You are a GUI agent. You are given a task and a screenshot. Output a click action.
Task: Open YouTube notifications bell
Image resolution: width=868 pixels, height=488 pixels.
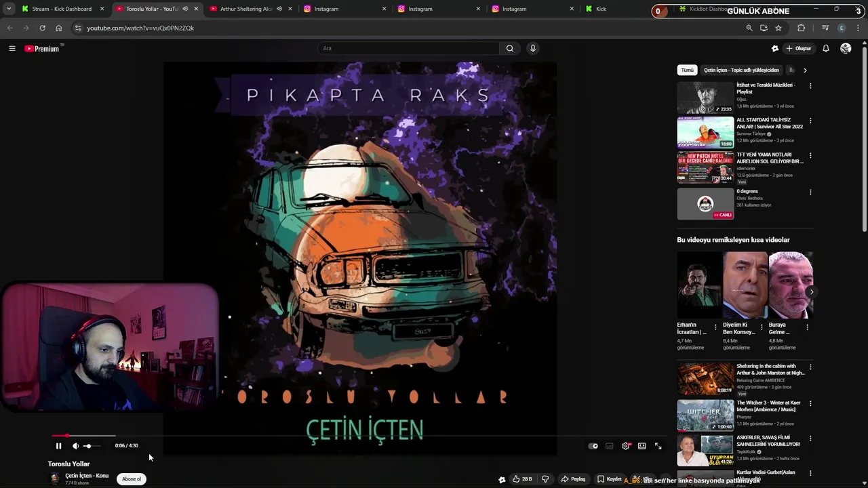[826, 48]
